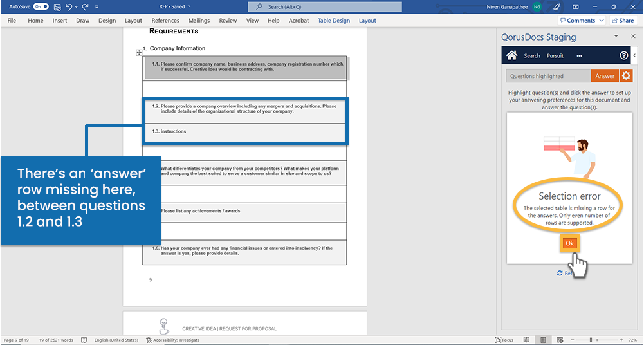Image resolution: width=644 pixels, height=345 pixels.
Task: Click zoom in plus button
Action: (621, 340)
